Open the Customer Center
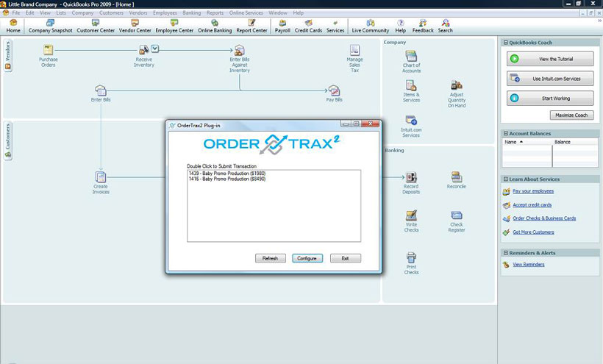Viewport: 603px width, 364px height. (96, 26)
